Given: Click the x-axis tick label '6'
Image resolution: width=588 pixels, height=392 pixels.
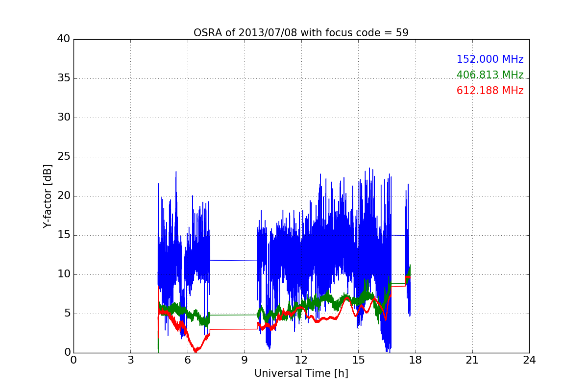Looking at the screenshot, I should pyautogui.click(x=187, y=360).
